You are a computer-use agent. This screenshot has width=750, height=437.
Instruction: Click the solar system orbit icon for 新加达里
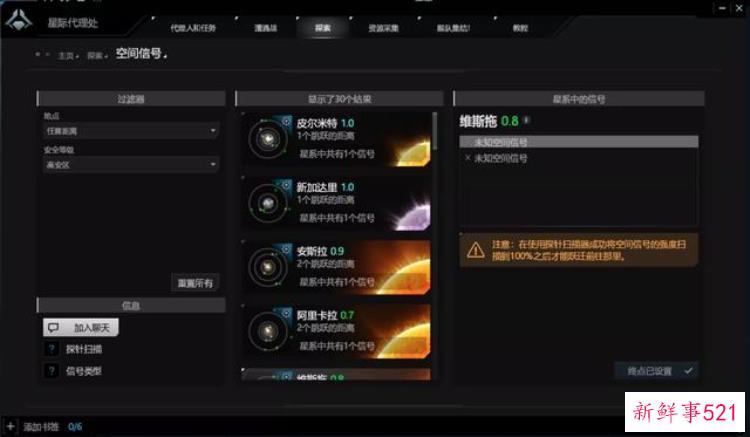point(268,203)
